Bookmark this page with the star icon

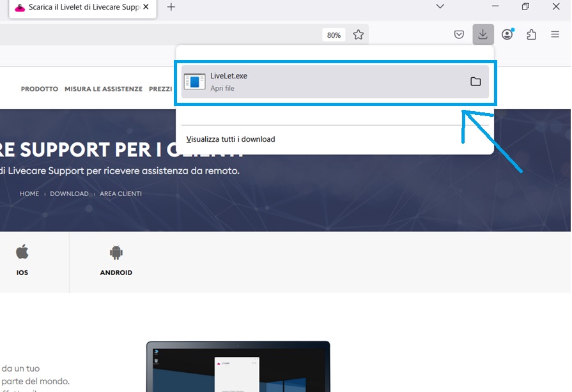(359, 34)
